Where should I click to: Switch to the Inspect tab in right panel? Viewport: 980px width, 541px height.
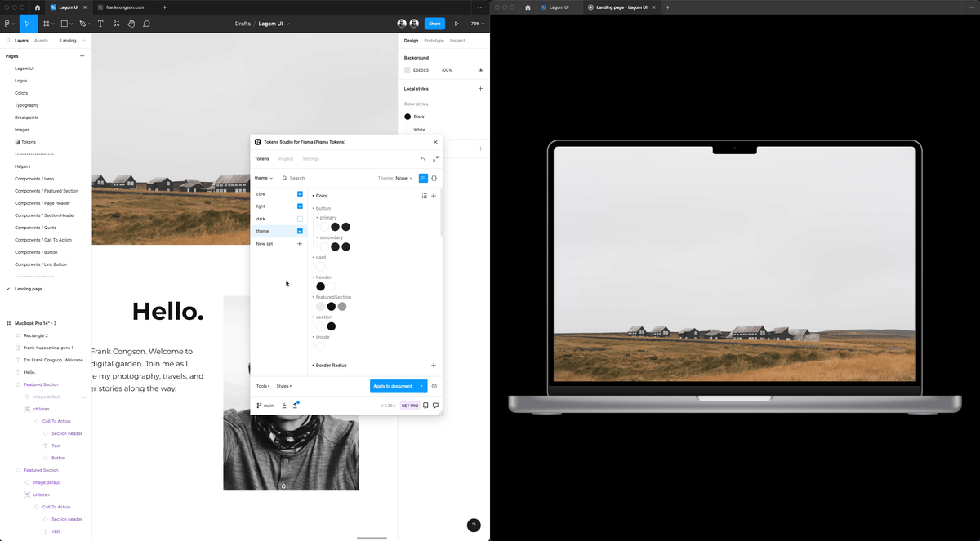(x=457, y=40)
